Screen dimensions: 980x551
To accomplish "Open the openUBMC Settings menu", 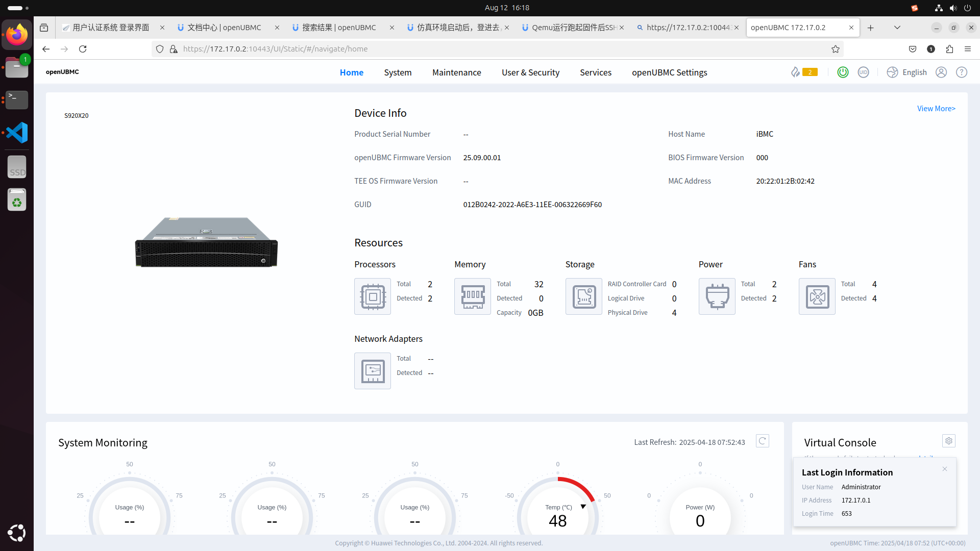I will pos(669,72).
